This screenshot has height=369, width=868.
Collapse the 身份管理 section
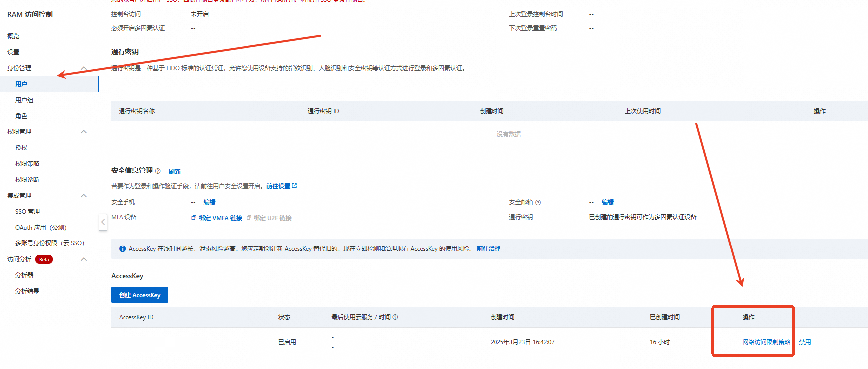[84, 68]
